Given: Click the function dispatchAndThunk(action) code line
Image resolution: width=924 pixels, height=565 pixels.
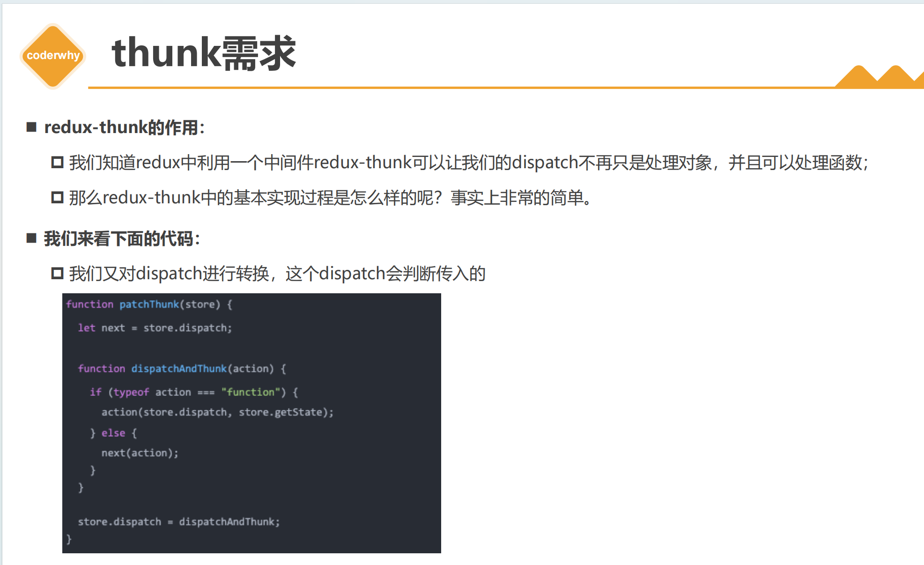Looking at the screenshot, I should pos(182,369).
